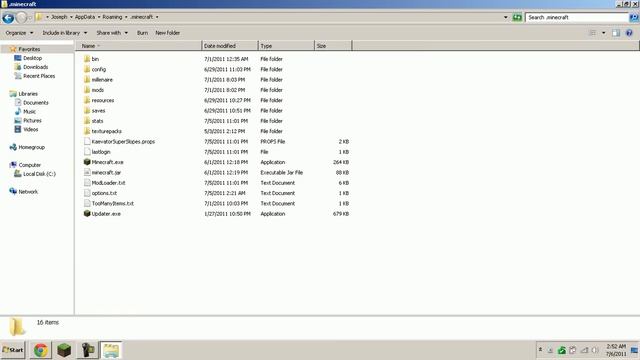Open Minecraft block icon in taskbar
640x360 pixels.
click(64, 350)
